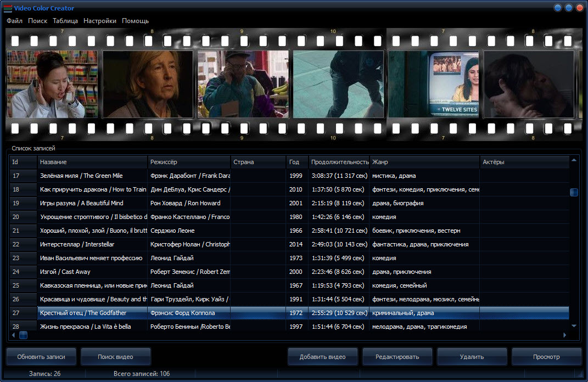This screenshot has height=382, width=588.
Task: Select row Как приручить дракона
Action: coord(289,189)
